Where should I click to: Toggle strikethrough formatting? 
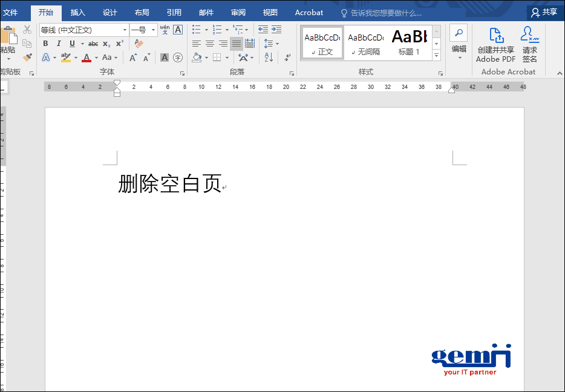pos(93,44)
